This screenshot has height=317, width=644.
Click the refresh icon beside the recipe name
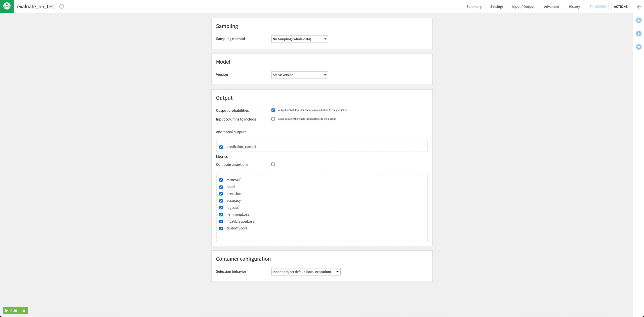[61, 7]
